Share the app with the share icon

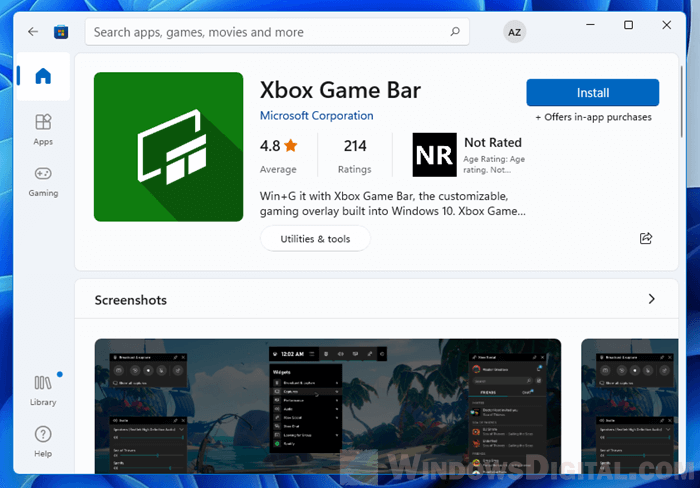tap(646, 238)
